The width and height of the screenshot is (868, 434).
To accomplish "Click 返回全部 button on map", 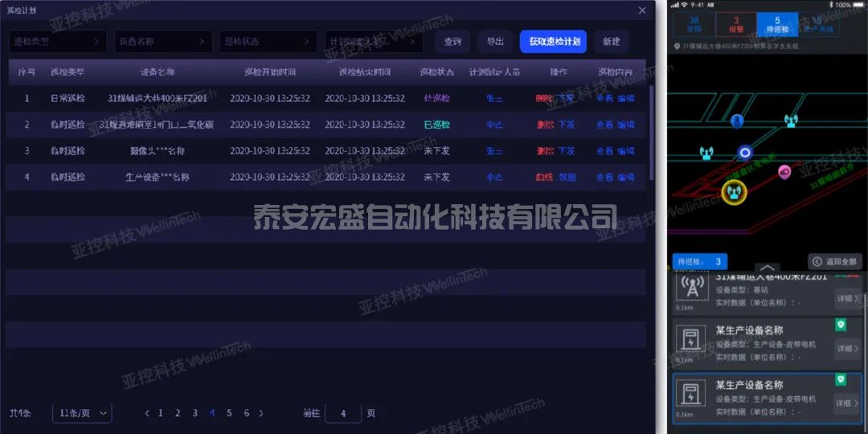I will tap(835, 261).
